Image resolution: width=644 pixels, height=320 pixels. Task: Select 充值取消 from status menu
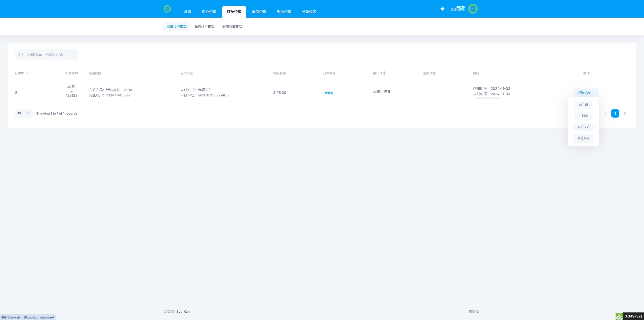pyautogui.click(x=583, y=138)
